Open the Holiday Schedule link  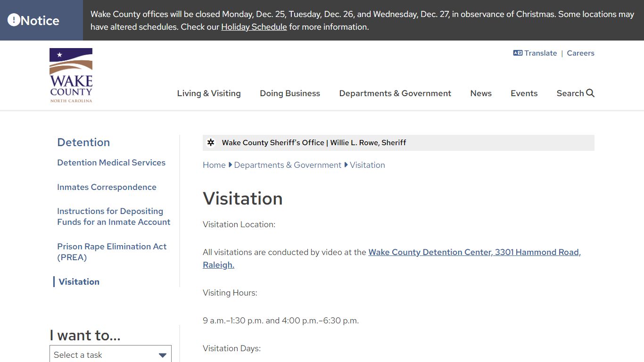(x=254, y=27)
